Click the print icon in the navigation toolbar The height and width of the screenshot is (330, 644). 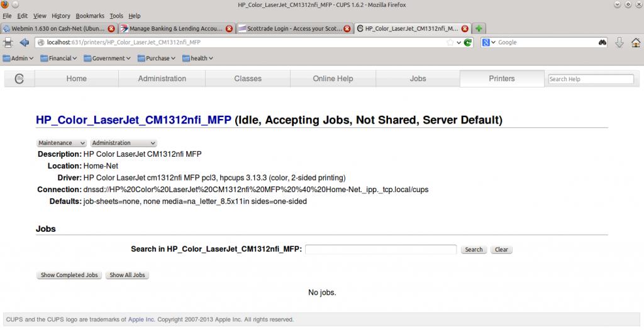click(8, 43)
